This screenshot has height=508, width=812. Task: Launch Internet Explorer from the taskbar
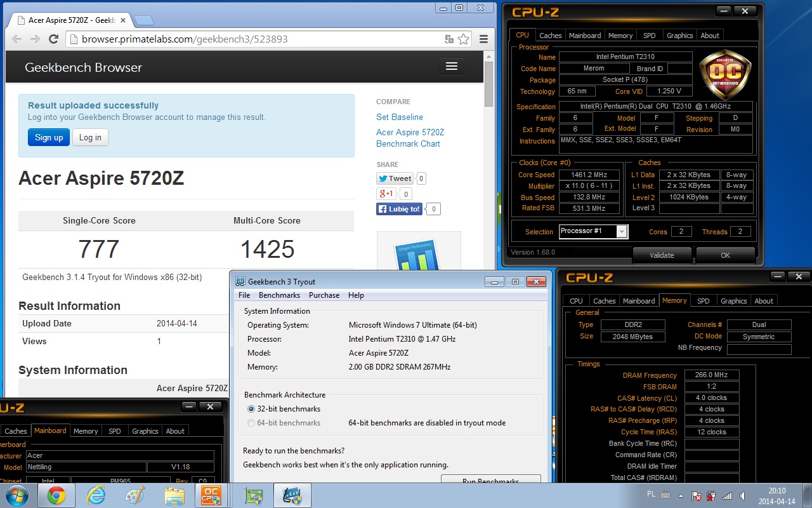click(96, 495)
